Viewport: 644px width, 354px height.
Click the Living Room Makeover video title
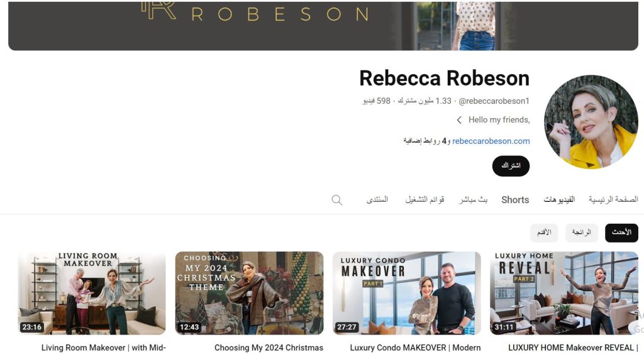coord(103,348)
